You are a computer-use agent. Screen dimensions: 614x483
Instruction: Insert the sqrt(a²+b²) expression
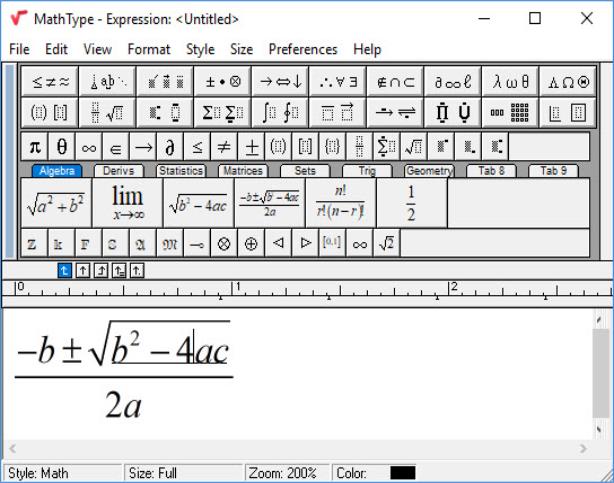[56, 203]
